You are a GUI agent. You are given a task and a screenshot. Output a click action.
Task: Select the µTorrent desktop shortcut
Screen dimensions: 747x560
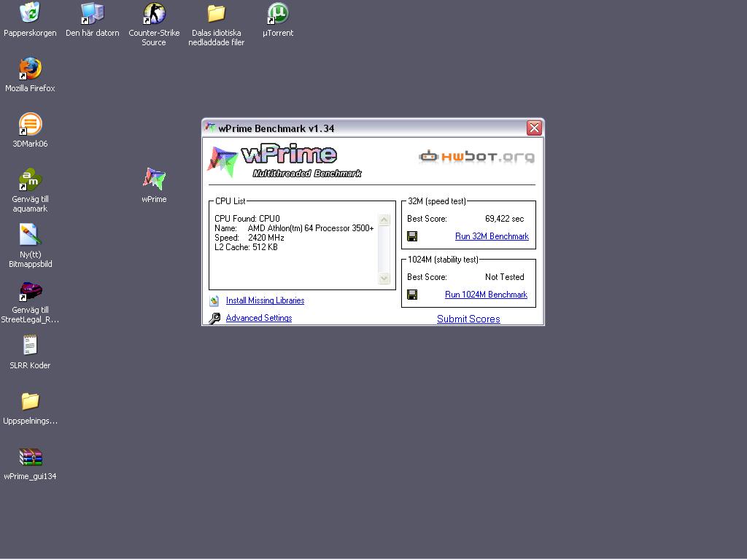coord(278,13)
